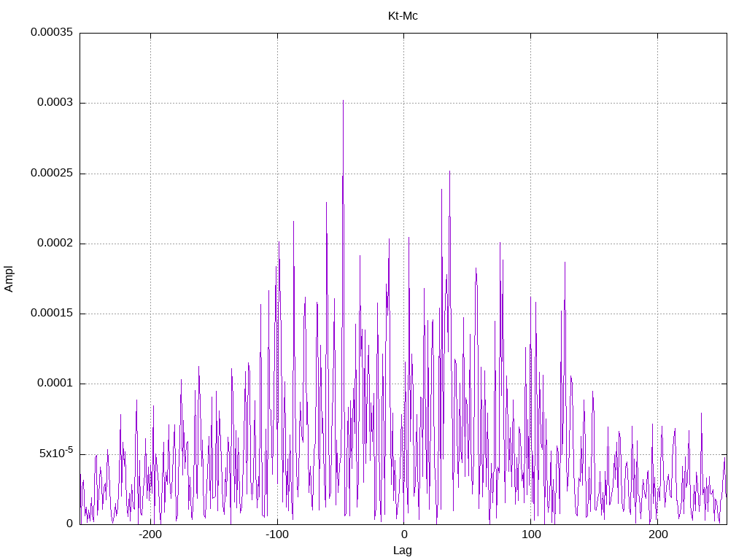Click the -200 x-axis tick label
The image size is (747, 560).
[x=150, y=534]
